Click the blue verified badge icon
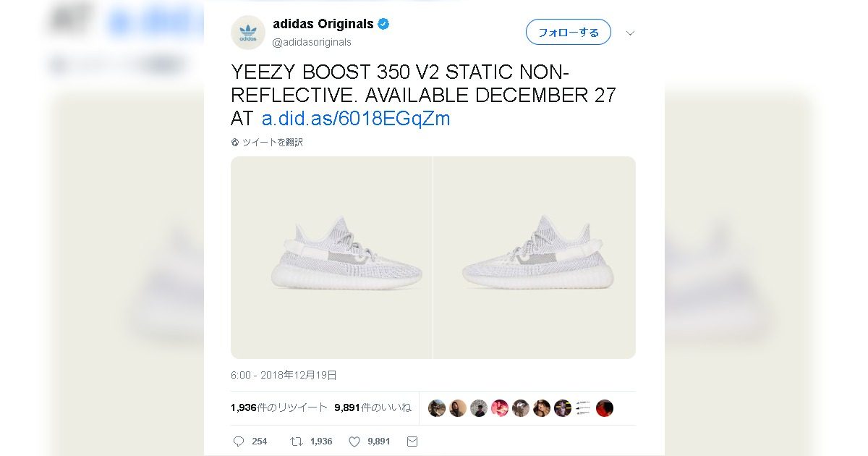Viewport: 868px width, 456px height. pos(384,24)
